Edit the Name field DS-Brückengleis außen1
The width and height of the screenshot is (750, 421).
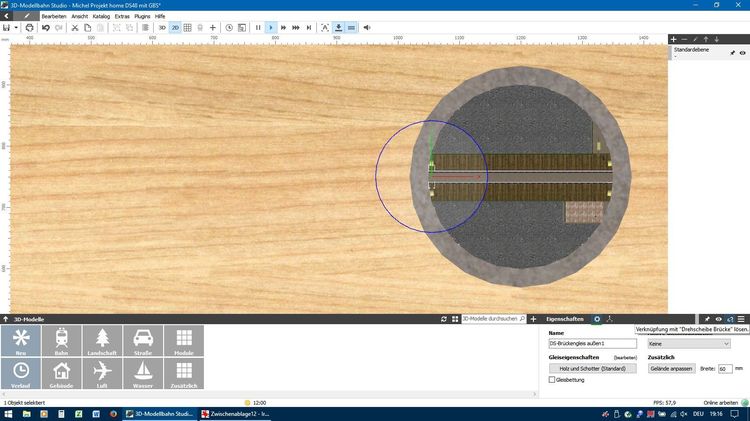pos(593,343)
